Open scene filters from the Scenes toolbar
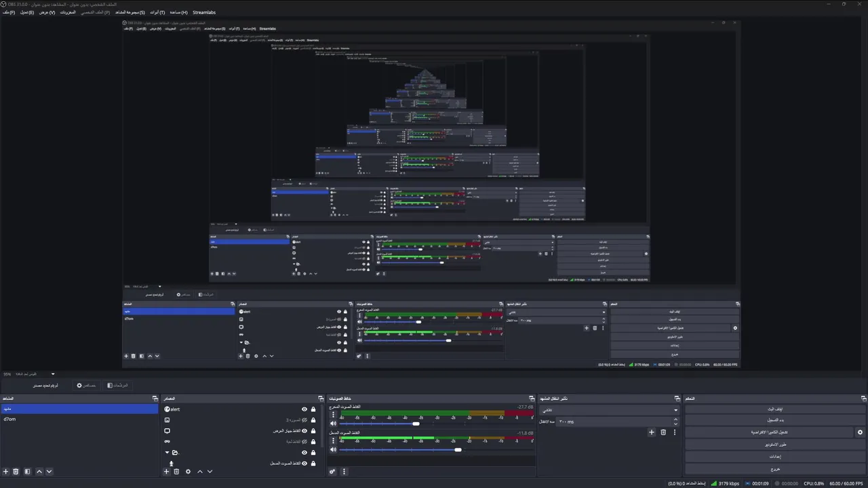The width and height of the screenshot is (868, 488). point(27,471)
